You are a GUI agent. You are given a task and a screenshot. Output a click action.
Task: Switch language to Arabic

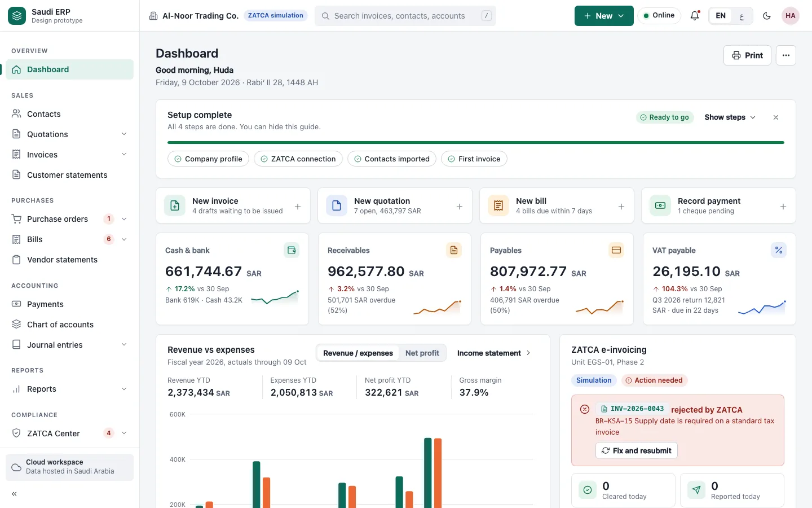pos(742,16)
